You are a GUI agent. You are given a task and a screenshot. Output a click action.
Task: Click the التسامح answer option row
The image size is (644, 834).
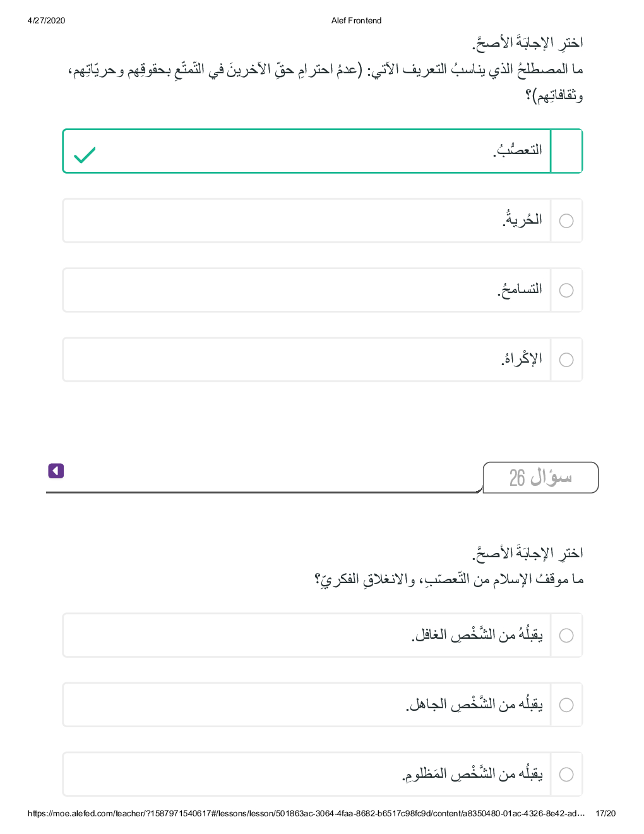click(307, 290)
